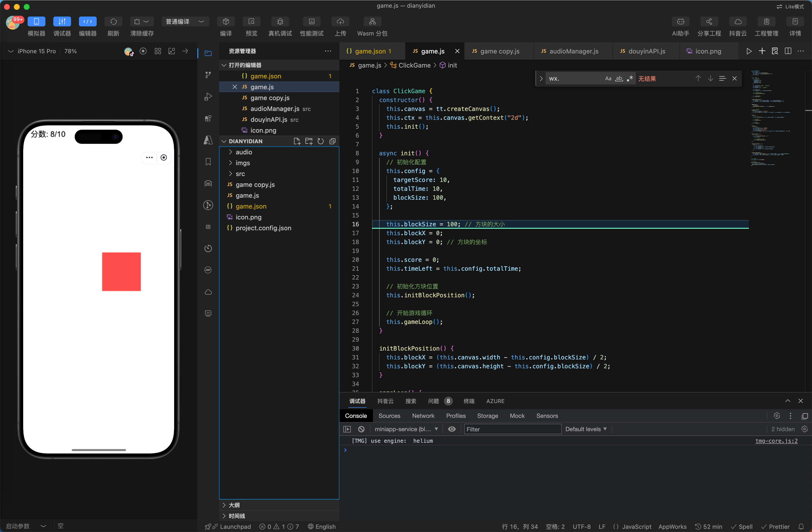Screen dimensions: 812x532
Task: Open the 普通编译 compile mode dropdown
Action: [185, 22]
